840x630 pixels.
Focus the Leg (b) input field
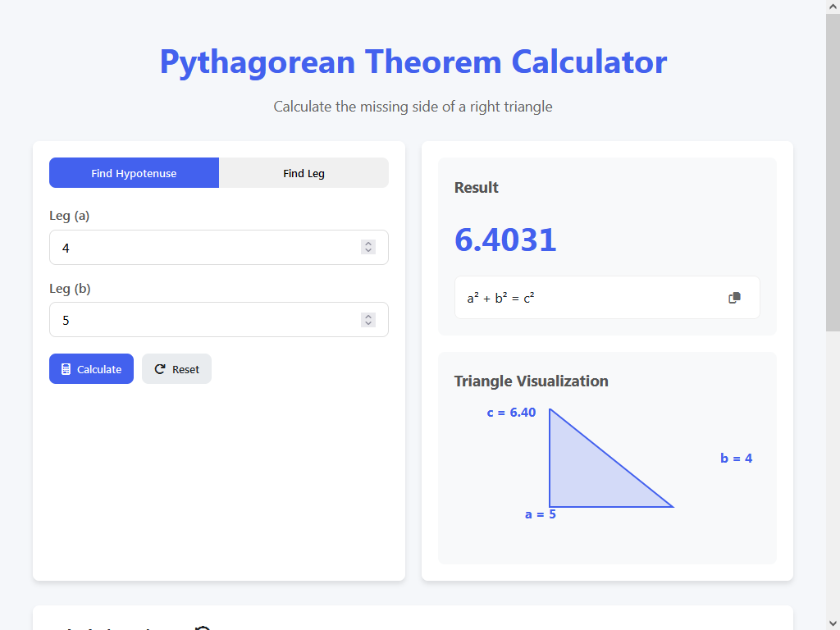[201, 320]
